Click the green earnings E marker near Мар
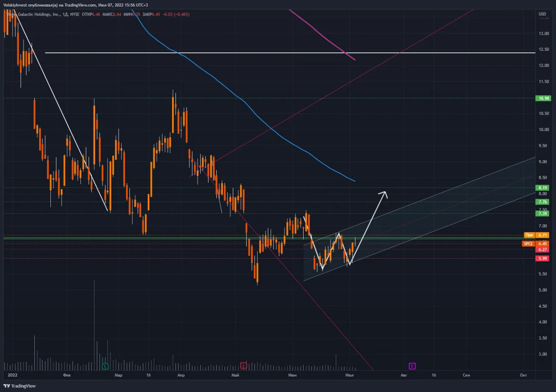 105,366
